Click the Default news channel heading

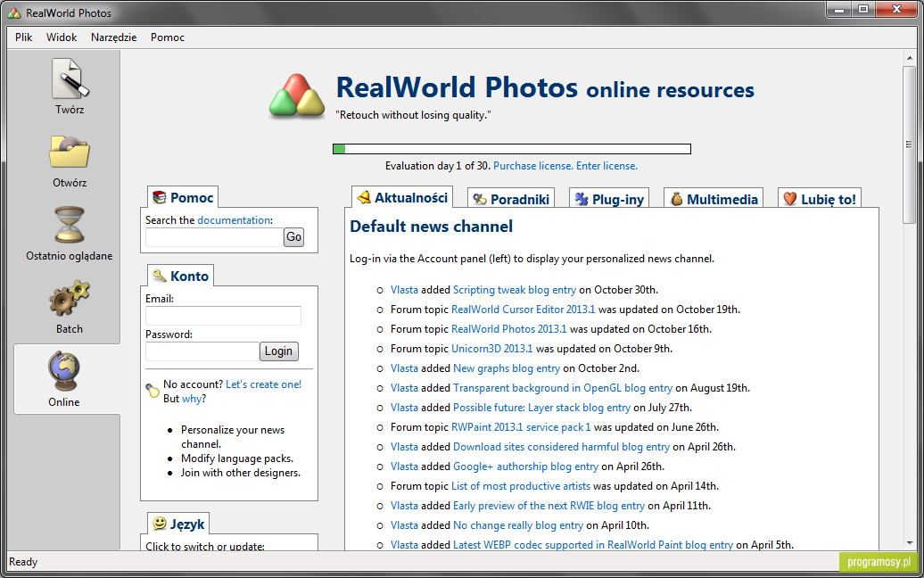pos(432,227)
